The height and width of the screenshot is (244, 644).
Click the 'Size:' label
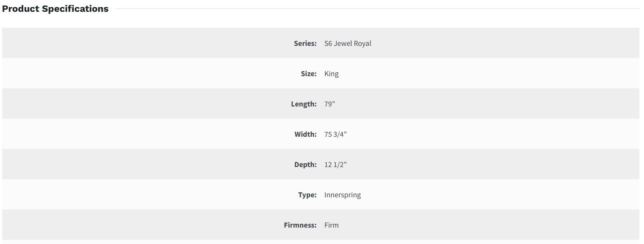[x=309, y=74]
